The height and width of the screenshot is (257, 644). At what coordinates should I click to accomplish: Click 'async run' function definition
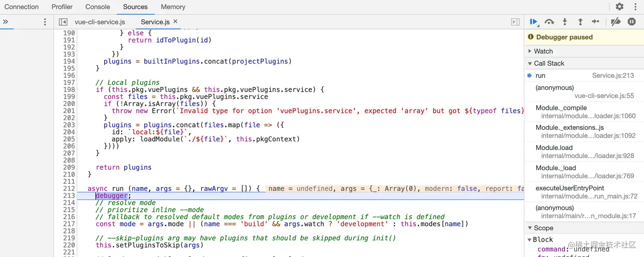(x=106, y=188)
